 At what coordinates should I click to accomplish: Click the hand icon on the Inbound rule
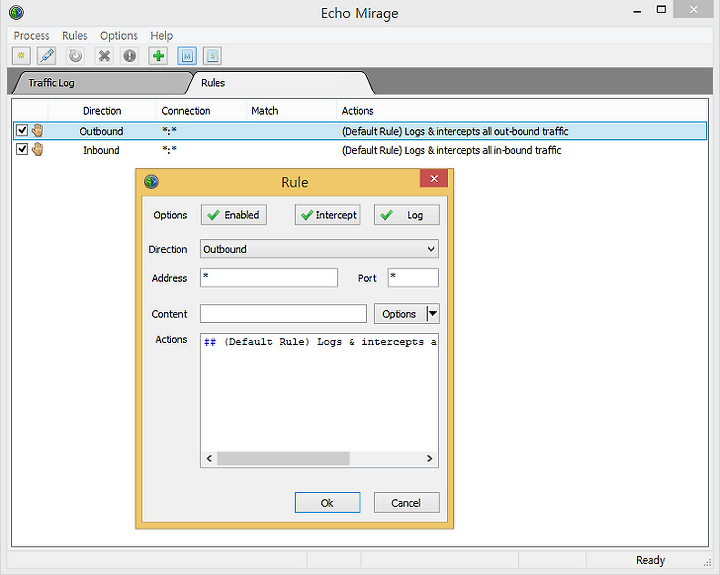[x=38, y=149]
